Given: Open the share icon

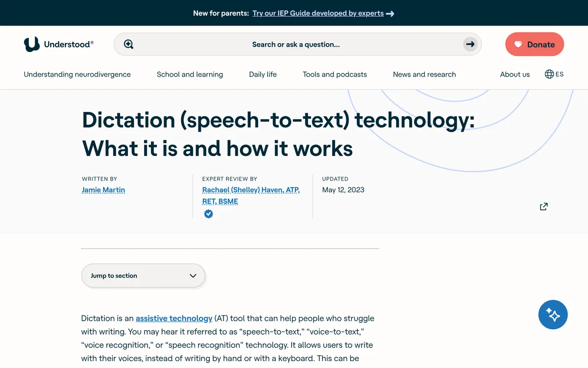Looking at the screenshot, I should (543, 207).
